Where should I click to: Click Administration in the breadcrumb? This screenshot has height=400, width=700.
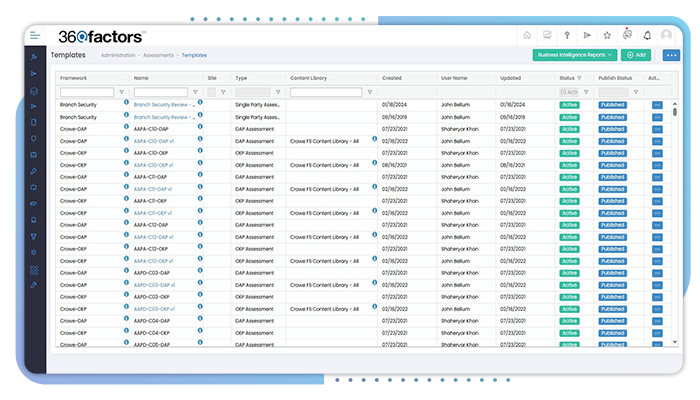[x=119, y=55]
